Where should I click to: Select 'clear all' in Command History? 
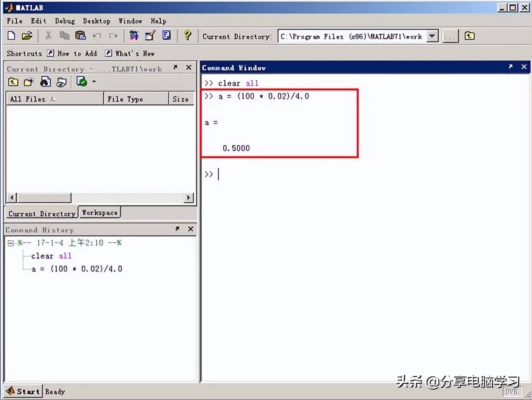51,256
